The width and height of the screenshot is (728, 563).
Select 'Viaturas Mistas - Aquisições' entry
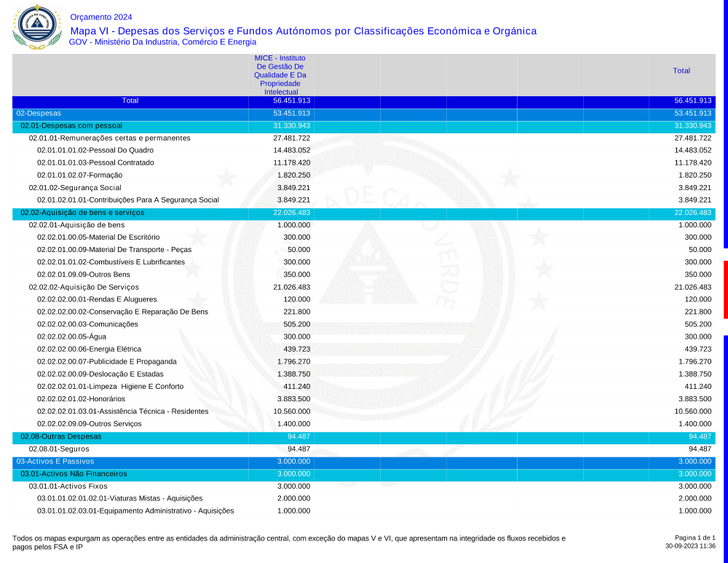[x=119, y=499]
